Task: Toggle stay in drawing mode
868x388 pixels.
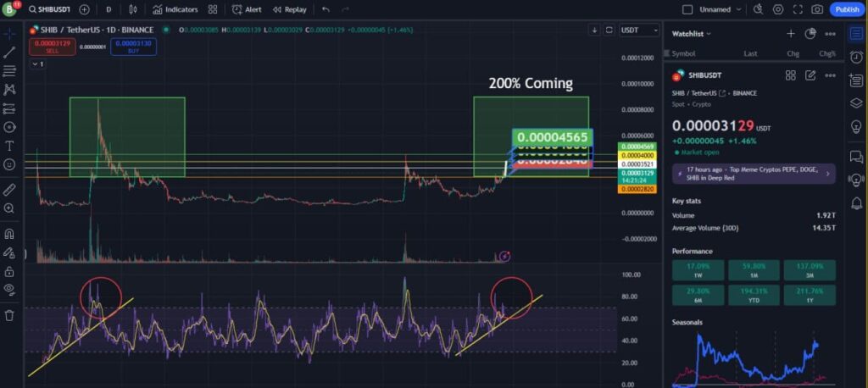Action: click(x=9, y=252)
